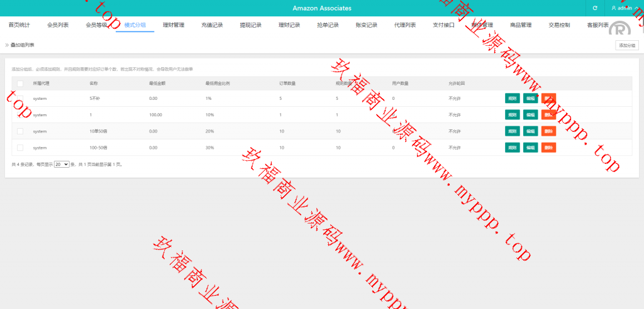Click 规则 button for the 5不补 row
644x309 pixels.
(512, 99)
